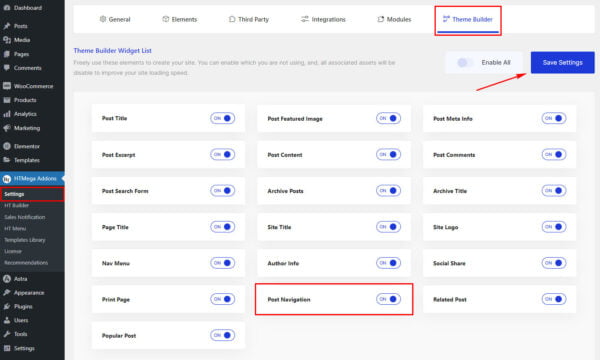Click the Pages icon in sidebar

7,54
